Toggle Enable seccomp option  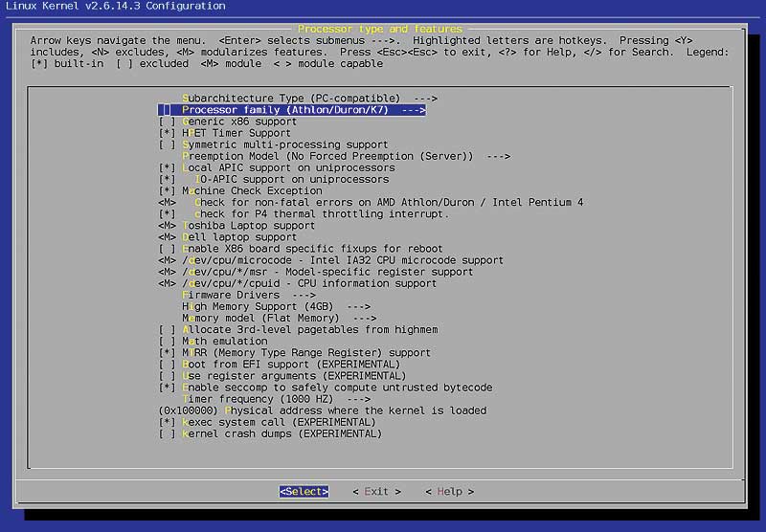[x=326, y=388]
